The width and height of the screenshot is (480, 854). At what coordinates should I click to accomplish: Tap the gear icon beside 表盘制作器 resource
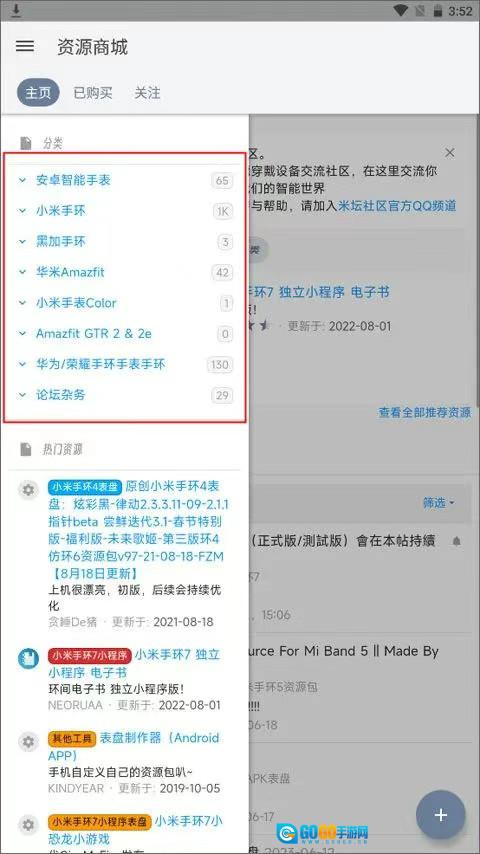pos(28,742)
